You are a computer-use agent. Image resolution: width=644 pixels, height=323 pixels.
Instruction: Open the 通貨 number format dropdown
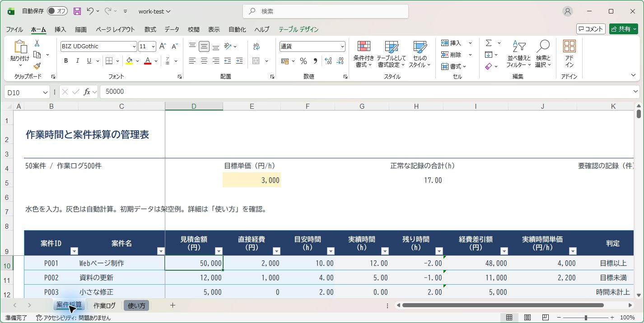pos(342,46)
